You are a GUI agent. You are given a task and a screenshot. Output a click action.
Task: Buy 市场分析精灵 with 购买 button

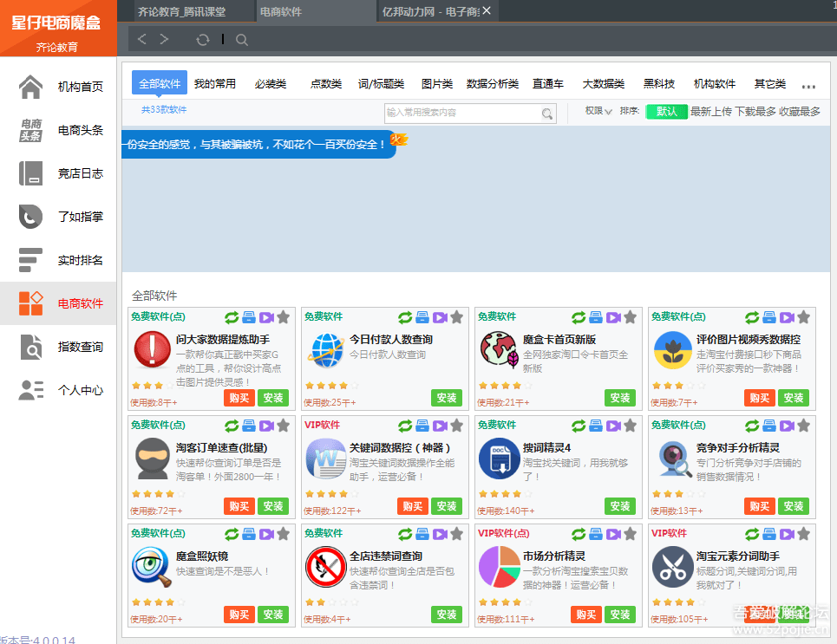coord(586,615)
